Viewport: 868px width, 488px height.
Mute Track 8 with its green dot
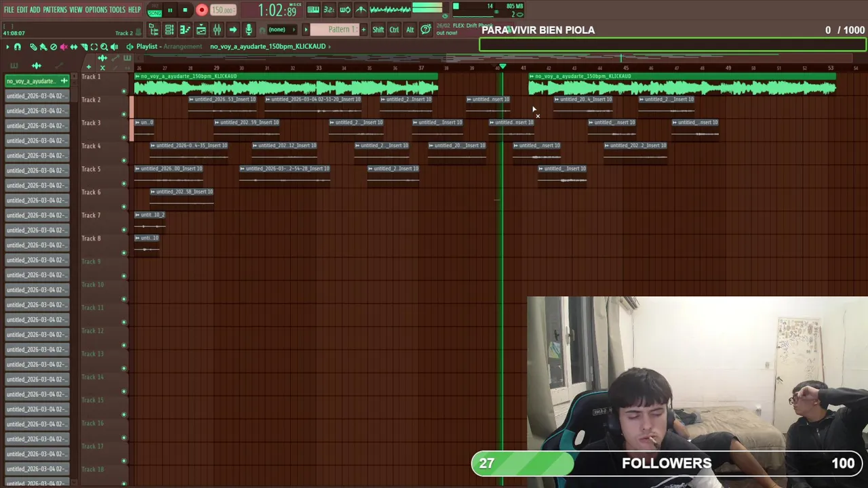pyautogui.click(x=123, y=252)
